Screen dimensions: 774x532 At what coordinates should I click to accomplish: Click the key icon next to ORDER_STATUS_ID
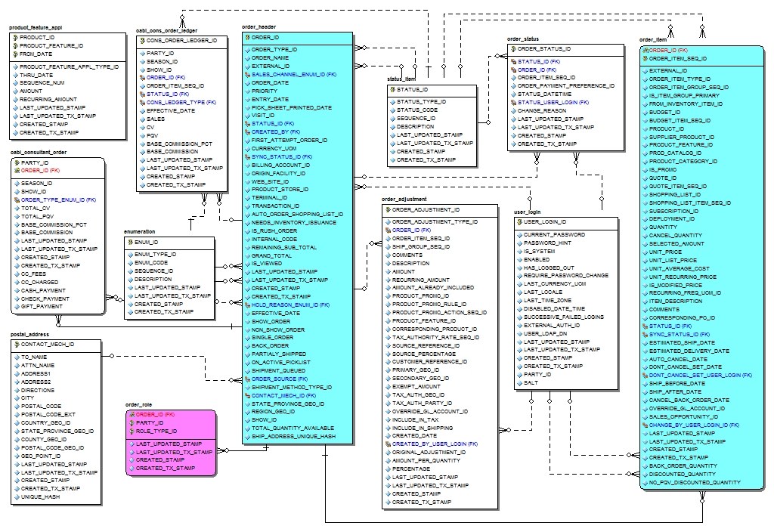coord(512,49)
